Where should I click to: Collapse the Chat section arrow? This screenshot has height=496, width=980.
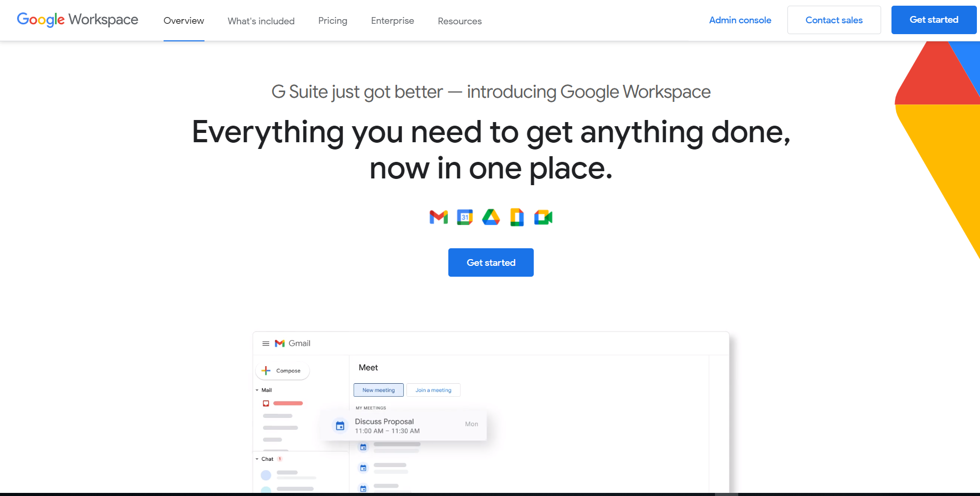coord(257,459)
